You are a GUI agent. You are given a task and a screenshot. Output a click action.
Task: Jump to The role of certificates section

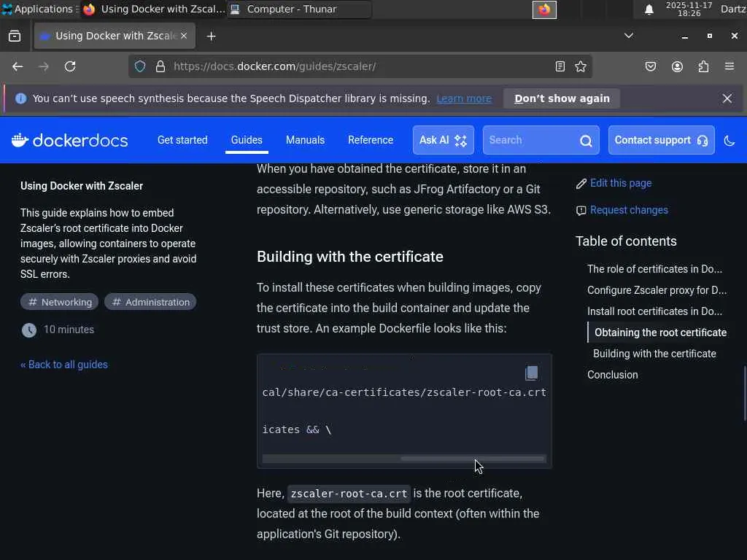(654, 269)
